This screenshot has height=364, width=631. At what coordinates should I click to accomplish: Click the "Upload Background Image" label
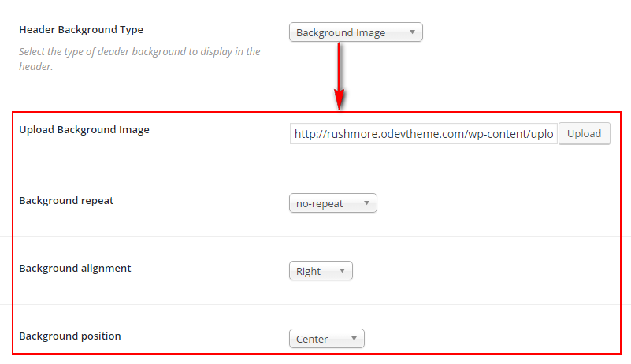click(84, 129)
